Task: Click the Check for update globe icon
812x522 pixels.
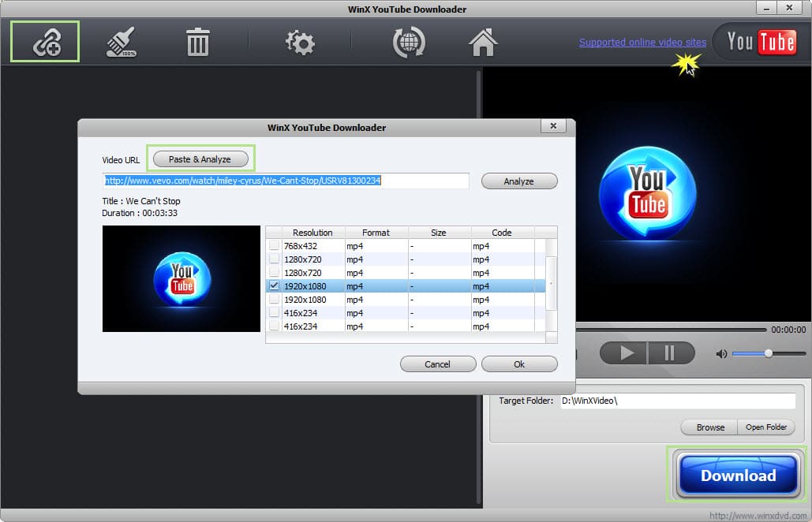Action: [409, 42]
